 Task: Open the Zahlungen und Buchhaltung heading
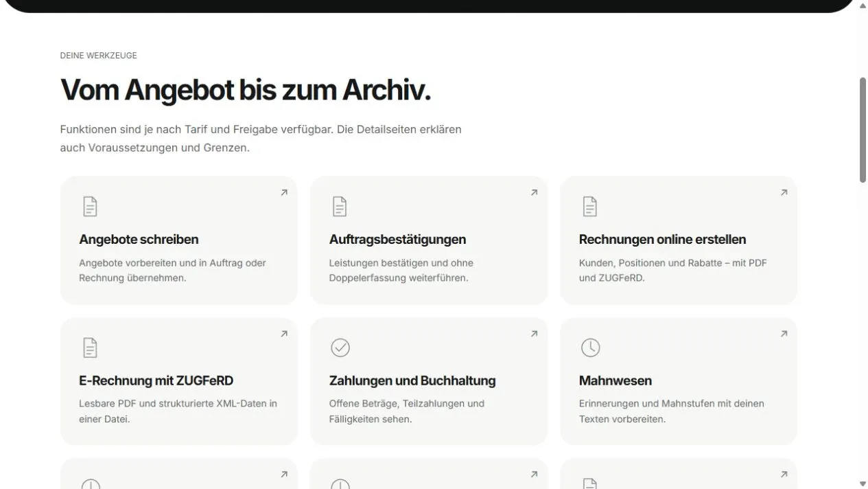[412, 380]
